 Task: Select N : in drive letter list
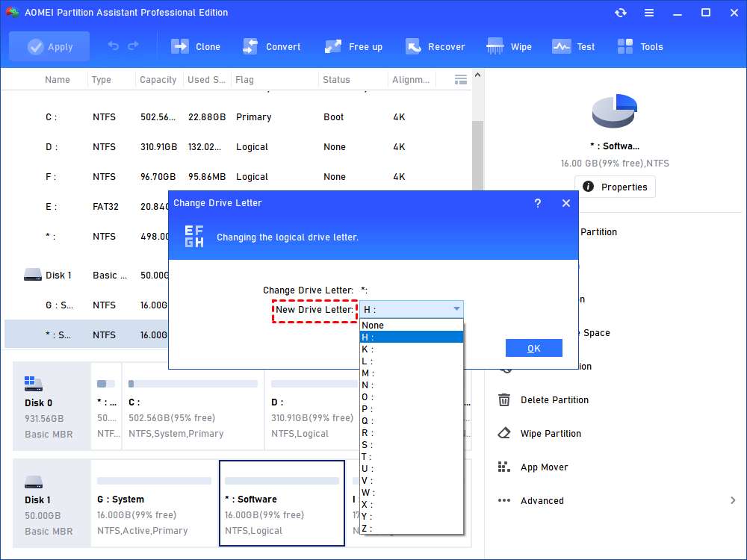(412, 385)
